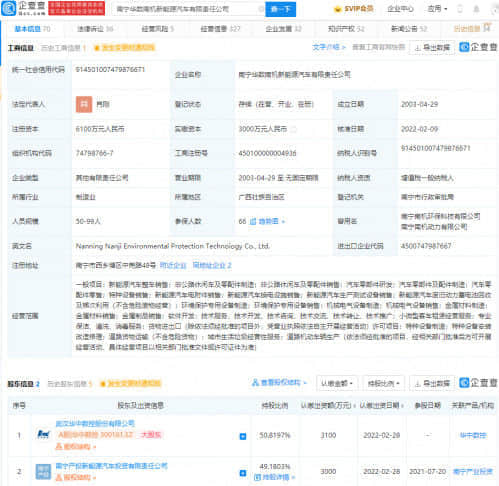Screen dimensions: 499x486
Task: Click the yellow alert tag beside 历史工商信息
Action: tap(125, 48)
